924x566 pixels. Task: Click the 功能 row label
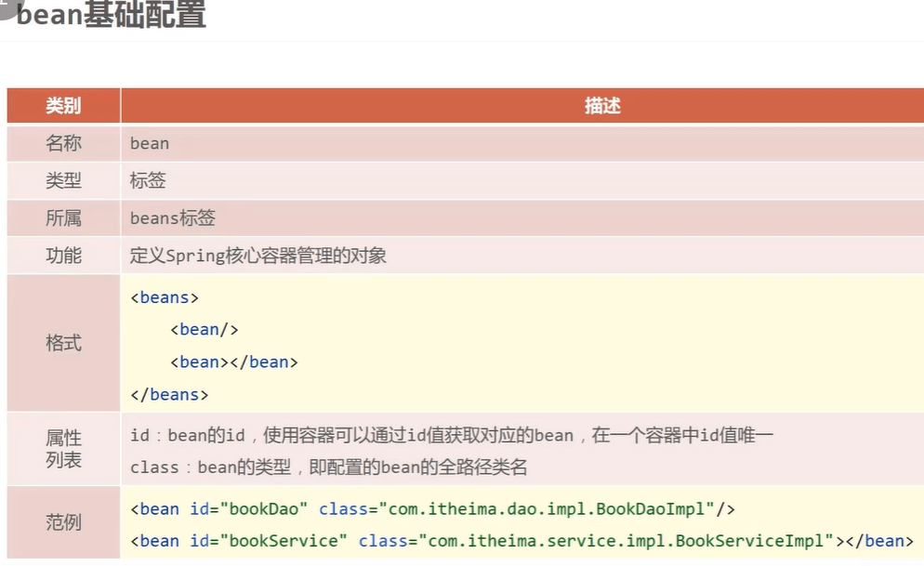click(63, 255)
